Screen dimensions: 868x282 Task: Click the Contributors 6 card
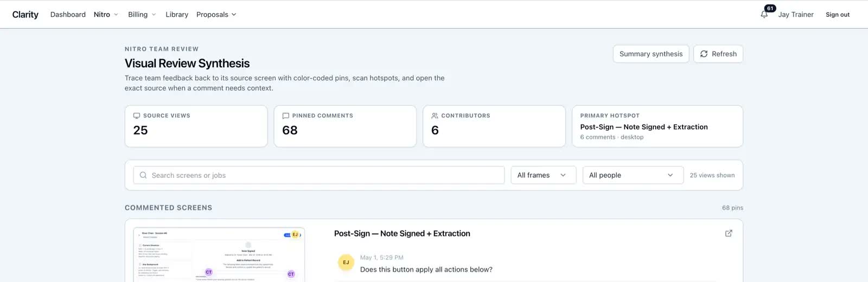pos(494,126)
